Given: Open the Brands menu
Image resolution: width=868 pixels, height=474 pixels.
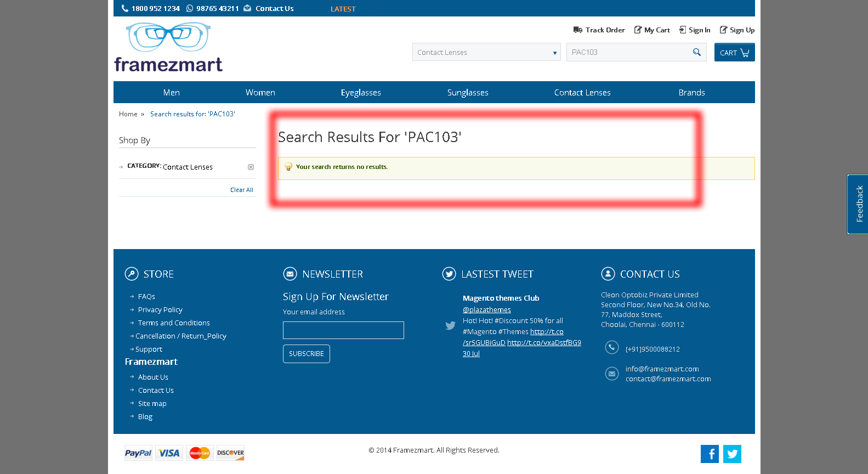Looking at the screenshot, I should coord(692,92).
